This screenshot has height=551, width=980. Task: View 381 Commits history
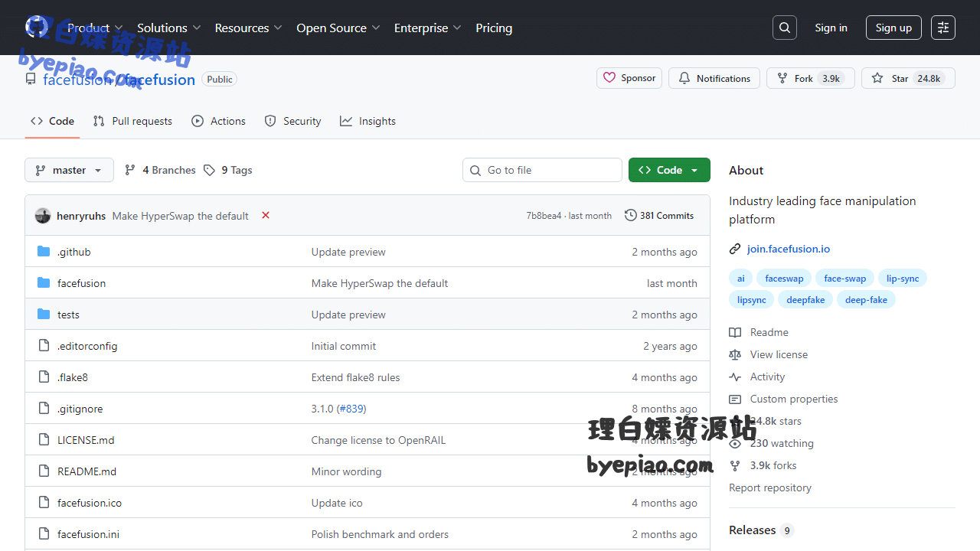(x=659, y=216)
